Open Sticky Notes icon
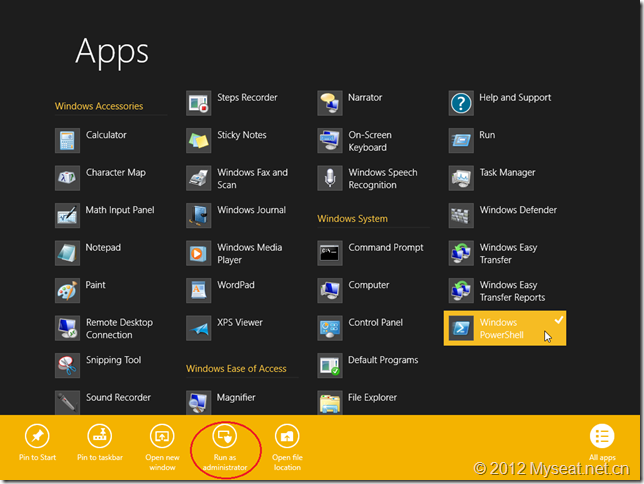 (x=199, y=141)
